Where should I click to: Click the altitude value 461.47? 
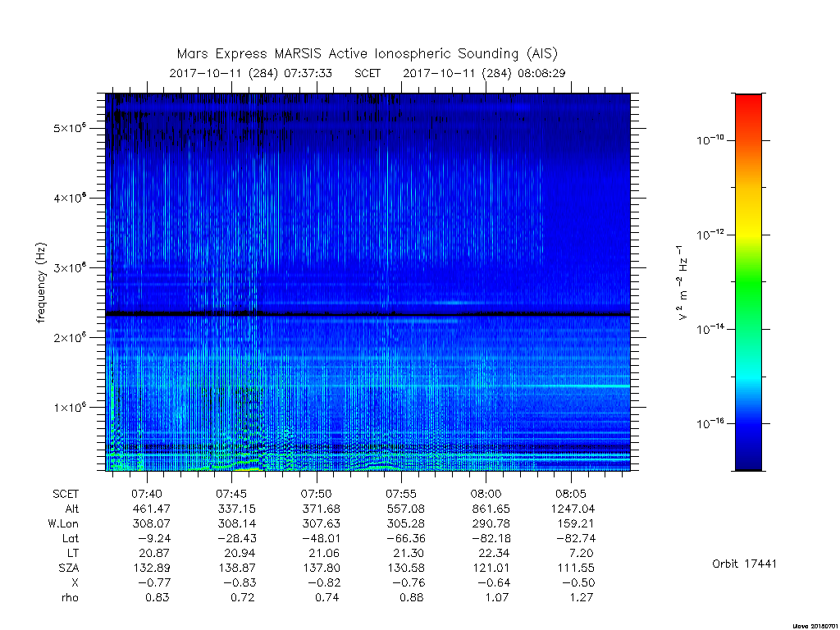[x=151, y=509]
